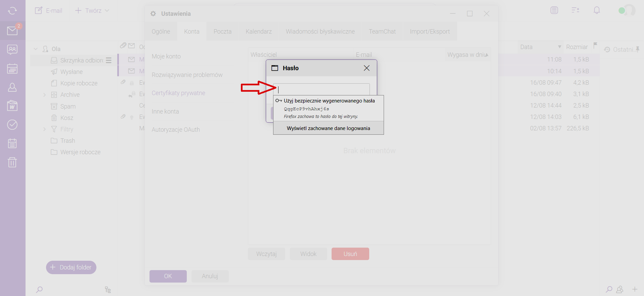Switch to the Poczta settings tab
This screenshot has width=644, height=296.
222,32
